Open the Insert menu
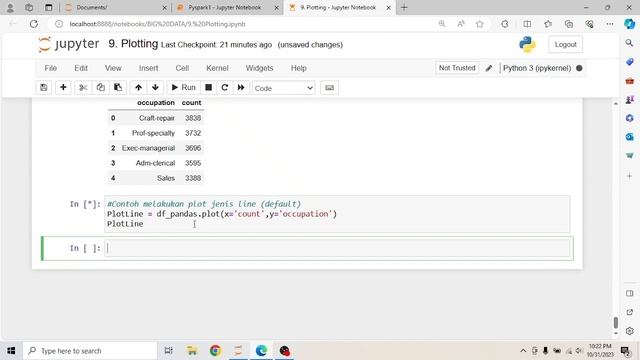Viewport: 640px width, 360px height. pyautogui.click(x=149, y=68)
